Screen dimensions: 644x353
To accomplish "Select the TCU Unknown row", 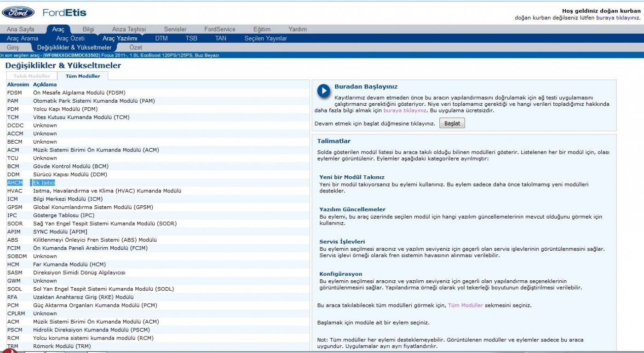I will pyautogui.click(x=158, y=158).
